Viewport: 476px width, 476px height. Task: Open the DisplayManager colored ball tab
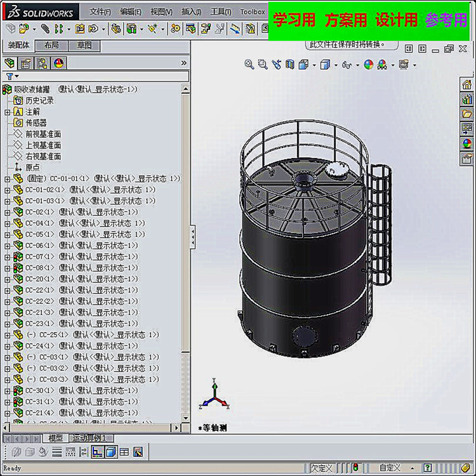pos(58,63)
